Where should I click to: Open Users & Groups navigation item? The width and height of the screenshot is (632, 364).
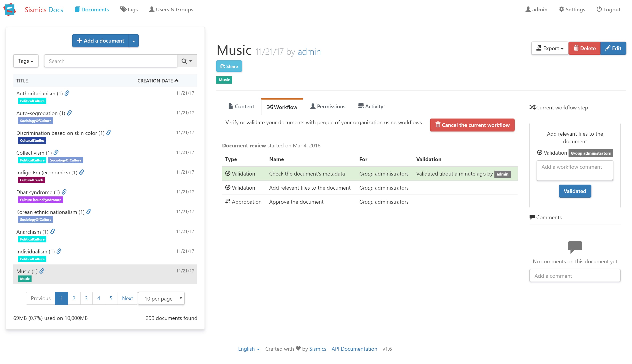coord(171,9)
